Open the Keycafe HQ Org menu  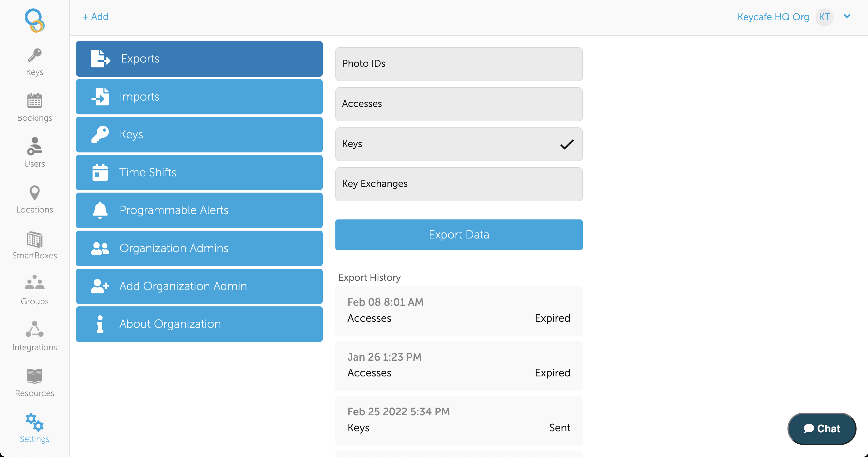tap(773, 17)
